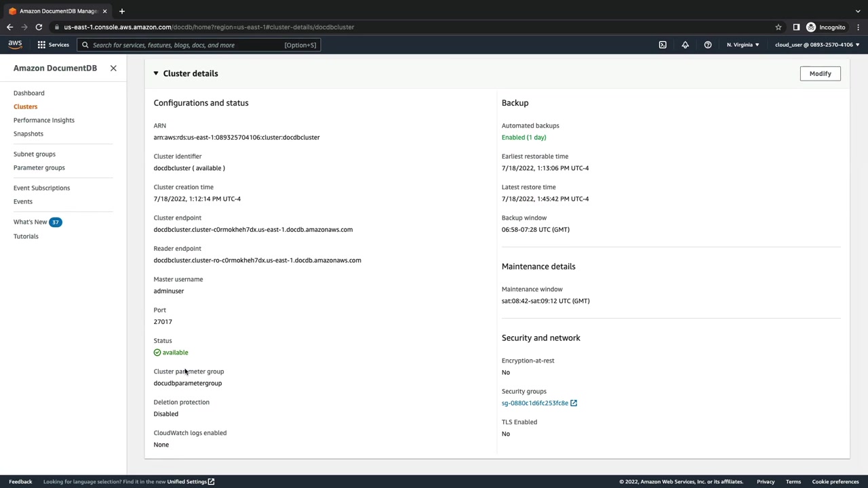Click the Modify button
The image size is (868, 488).
click(x=820, y=73)
